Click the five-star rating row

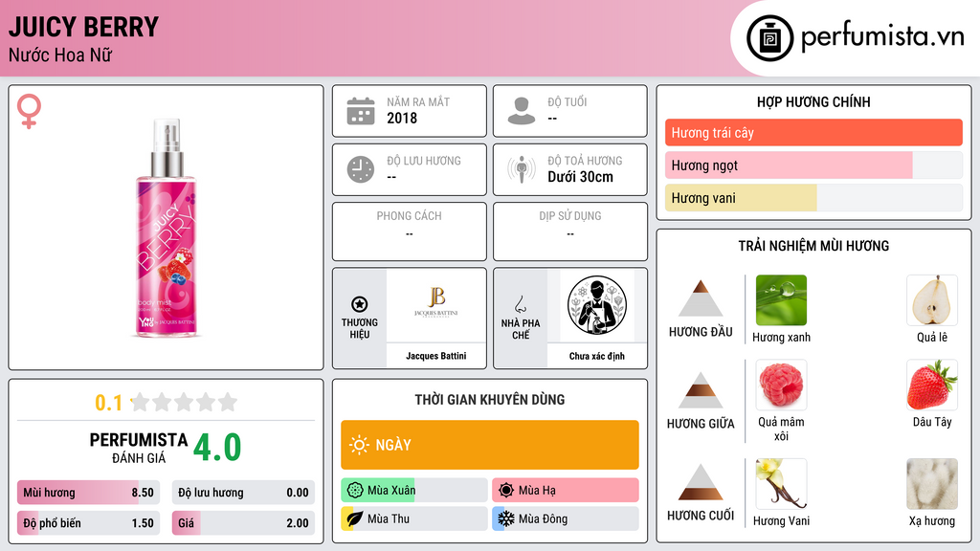click(184, 402)
